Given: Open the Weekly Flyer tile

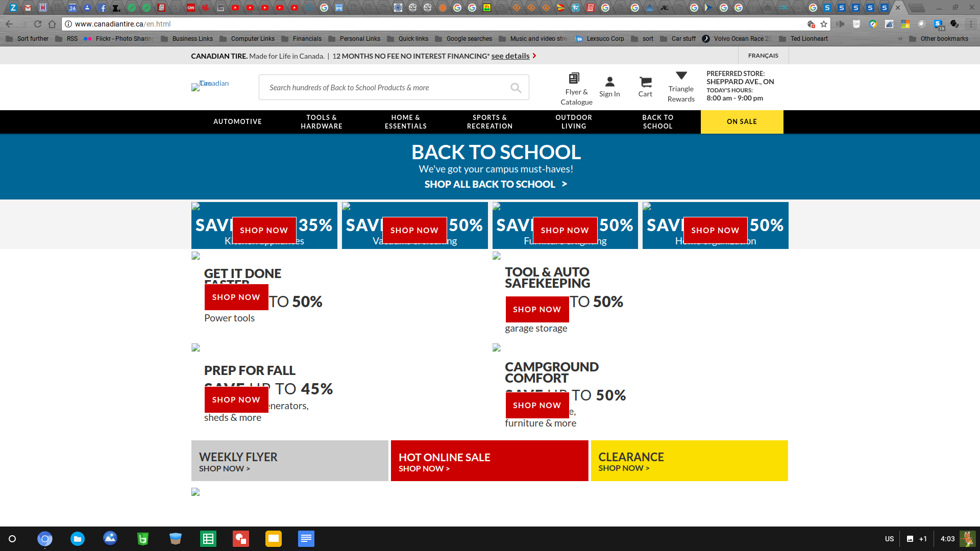Looking at the screenshot, I should click(290, 461).
